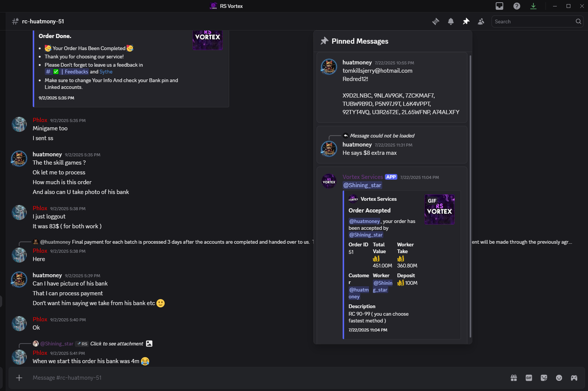Click the Feedbacks channel link
The height and width of the screenshot is (391, 588).
click(67, 72)
